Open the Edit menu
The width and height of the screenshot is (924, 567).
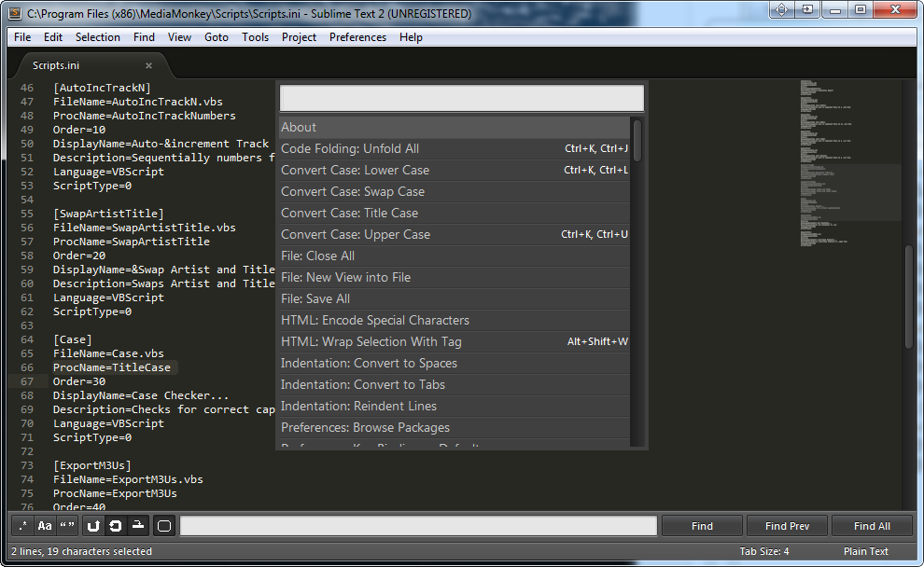pos(53,37)
